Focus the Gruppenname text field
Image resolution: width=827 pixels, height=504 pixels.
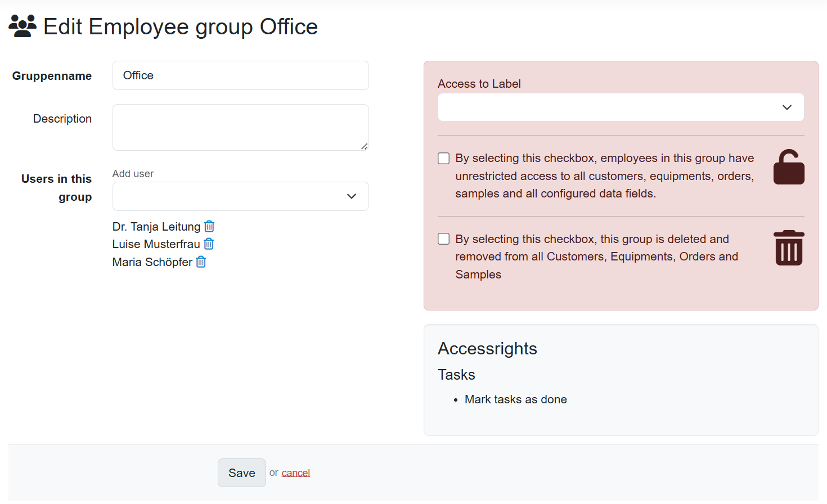240,75
